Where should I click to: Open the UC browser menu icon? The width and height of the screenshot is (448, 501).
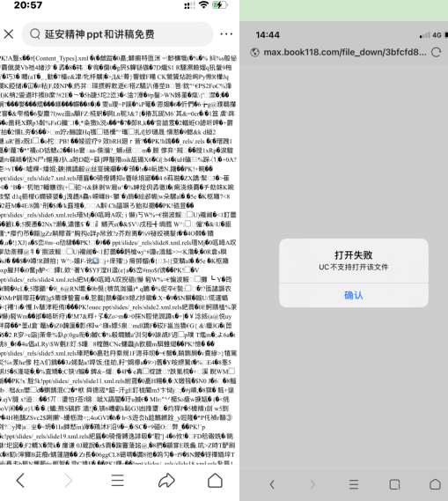point(354,484)
